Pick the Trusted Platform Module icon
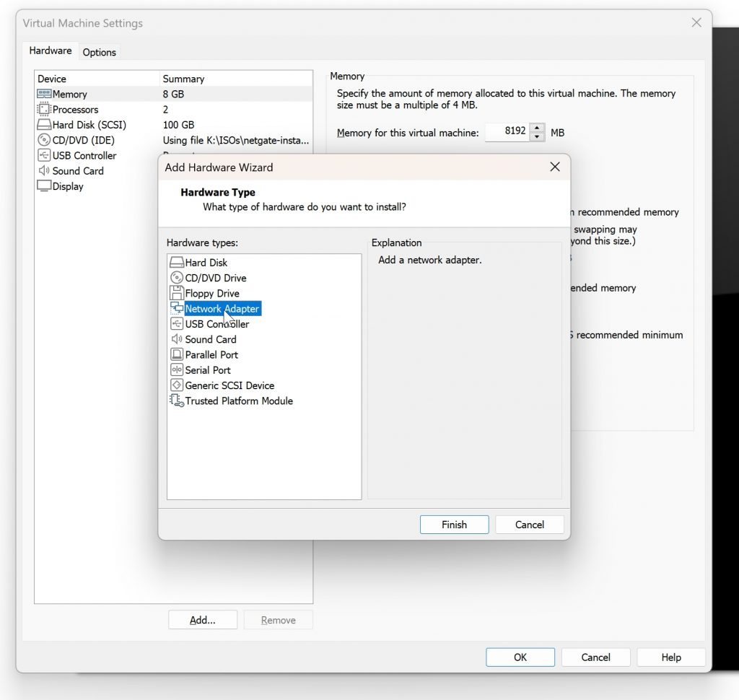The image size is (739, 700). (176, 401)
